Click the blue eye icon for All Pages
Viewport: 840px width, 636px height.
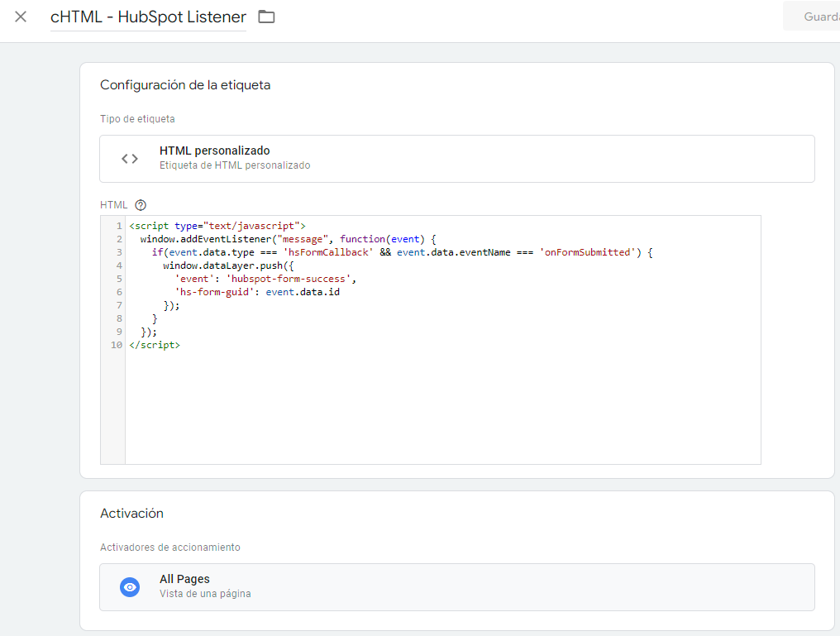(130, 587)
